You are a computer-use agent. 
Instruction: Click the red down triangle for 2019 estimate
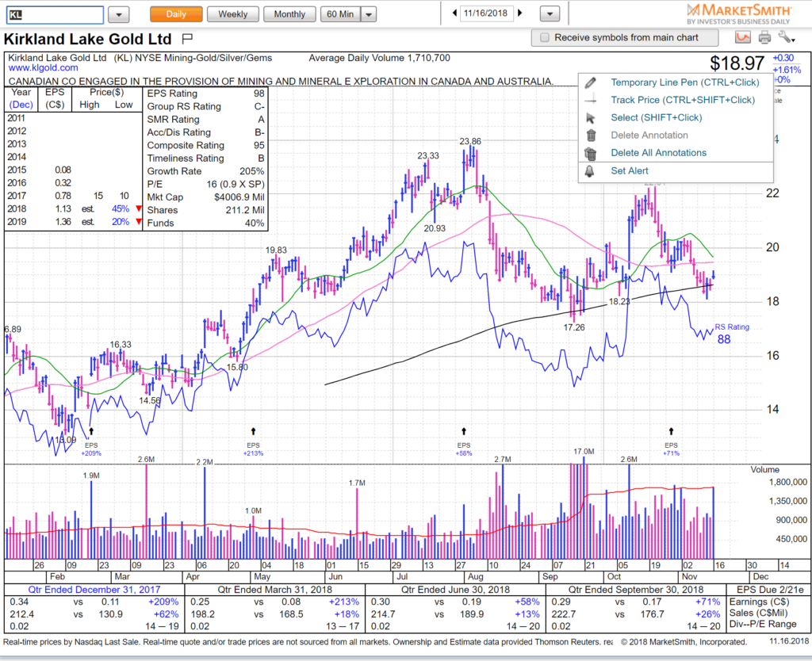click(138, 222)
